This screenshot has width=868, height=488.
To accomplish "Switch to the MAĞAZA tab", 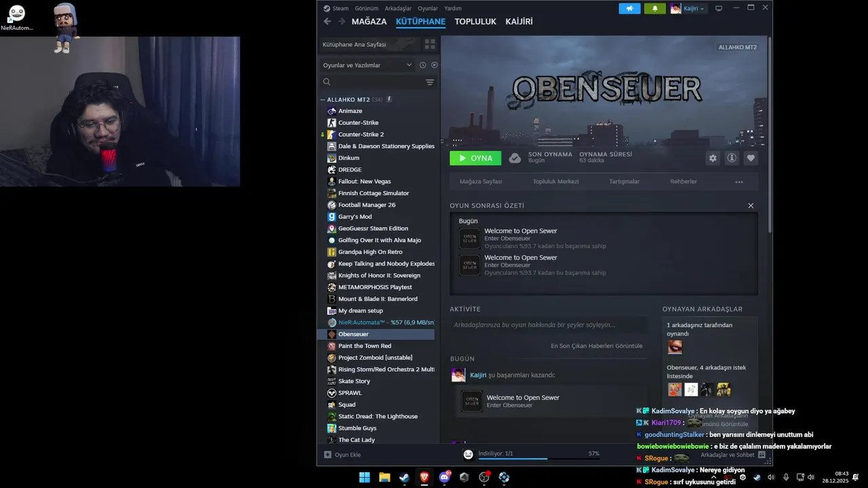I will click(x=369, y=22).
